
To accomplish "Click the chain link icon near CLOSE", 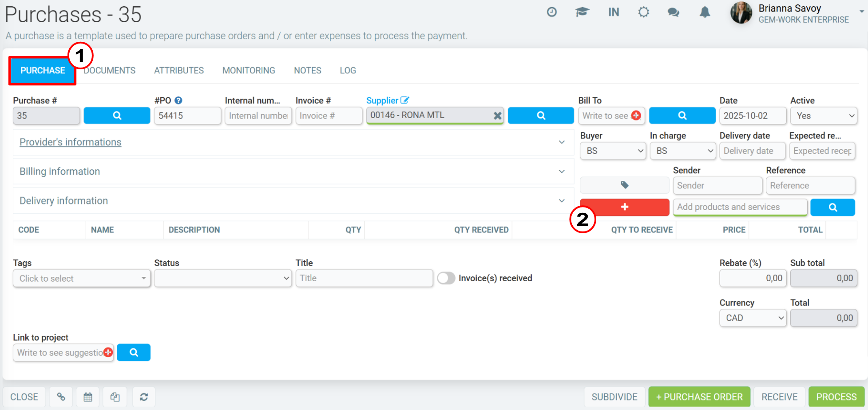I will [61, 397].
